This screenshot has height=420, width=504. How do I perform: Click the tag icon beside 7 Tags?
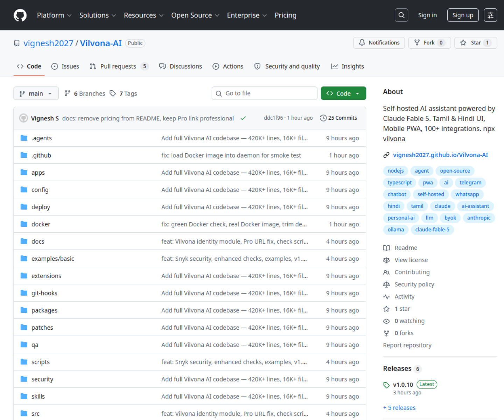click(x=113, y=93)
